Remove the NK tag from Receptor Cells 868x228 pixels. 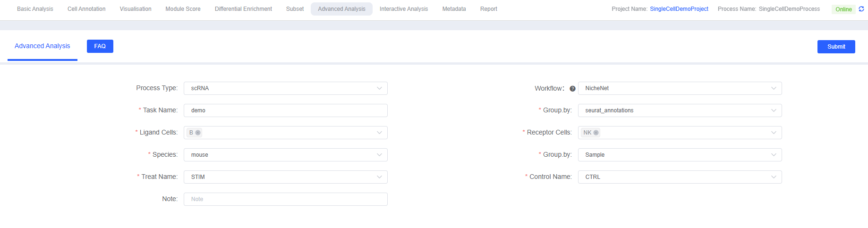point(596,133)
